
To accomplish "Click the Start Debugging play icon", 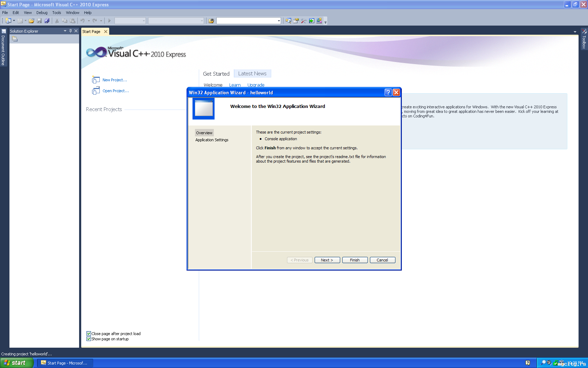I will (x=109, y=21).
